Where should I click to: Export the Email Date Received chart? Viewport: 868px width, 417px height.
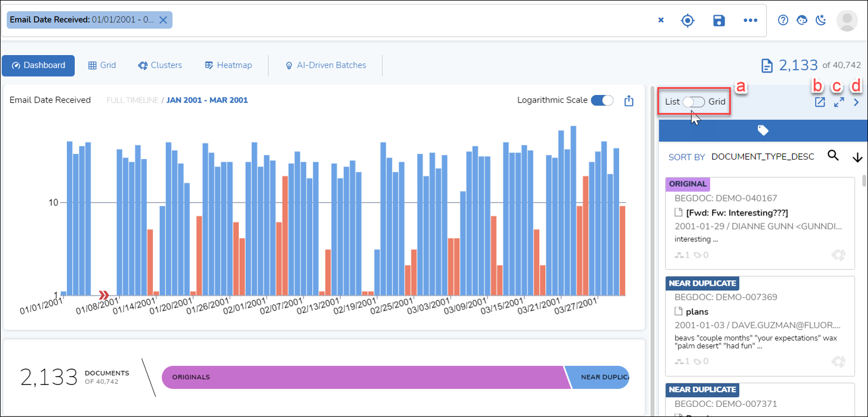click(629, 101)
